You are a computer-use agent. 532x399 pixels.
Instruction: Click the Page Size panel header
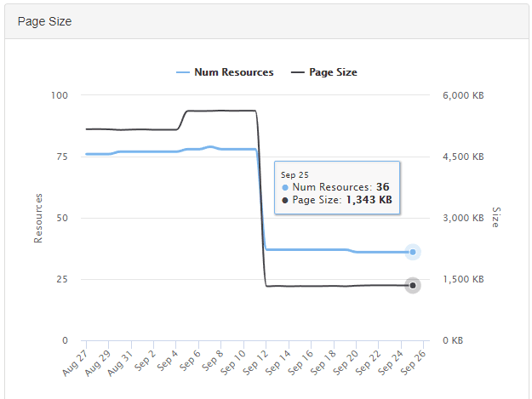tap(266, 21)
